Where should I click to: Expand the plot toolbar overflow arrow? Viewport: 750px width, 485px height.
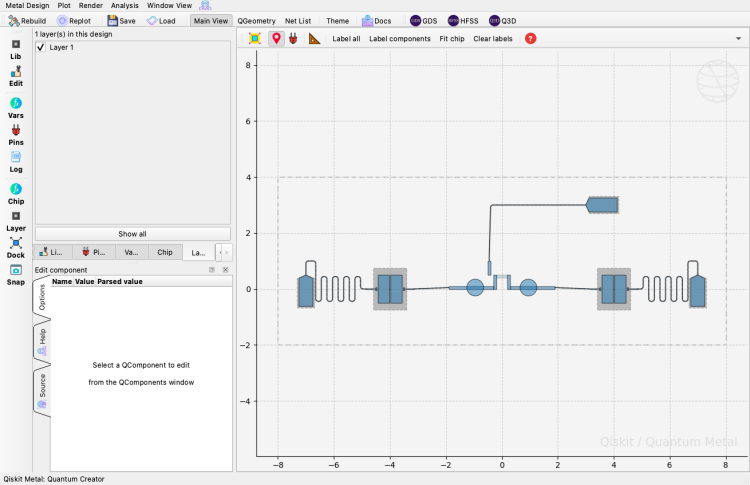pyautogui.click(x=738, y=38)
